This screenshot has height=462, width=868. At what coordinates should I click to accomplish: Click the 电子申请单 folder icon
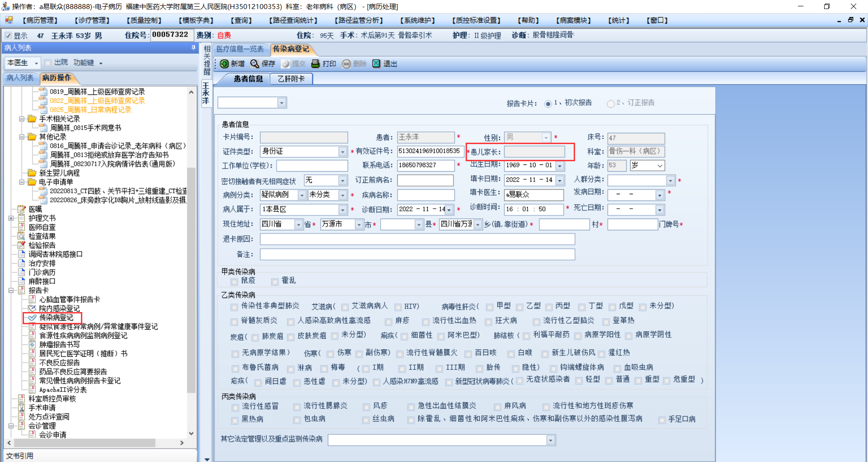(32, 182)
